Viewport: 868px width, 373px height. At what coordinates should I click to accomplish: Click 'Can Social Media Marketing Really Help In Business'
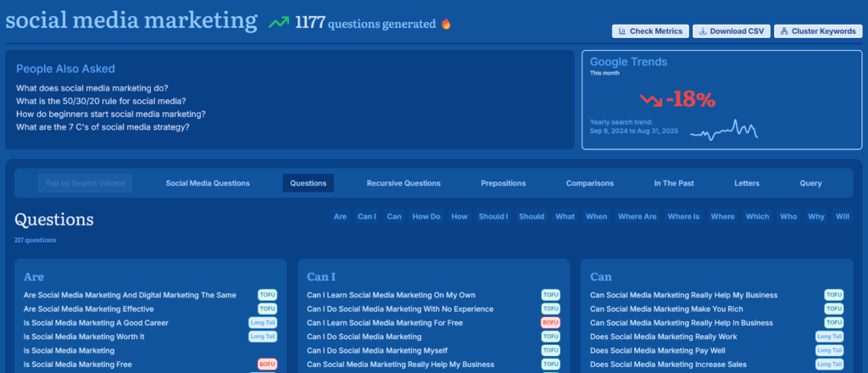[x=682, y=323]
